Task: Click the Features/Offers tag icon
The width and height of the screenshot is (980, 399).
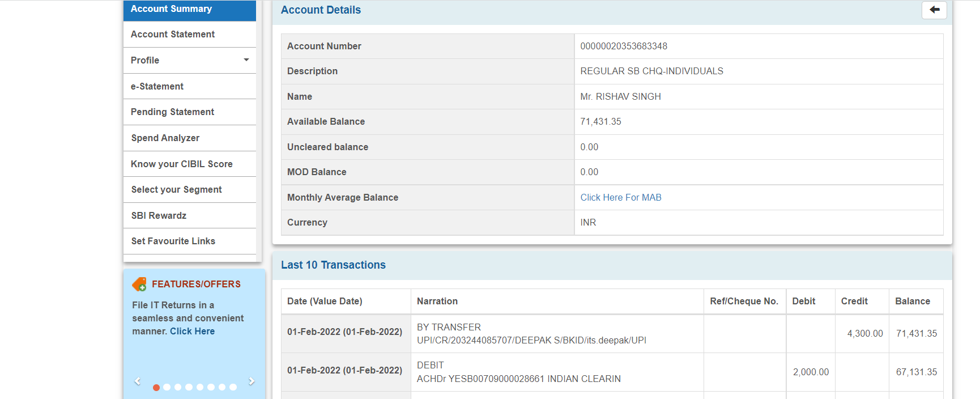Action: (x=139, y=284)
